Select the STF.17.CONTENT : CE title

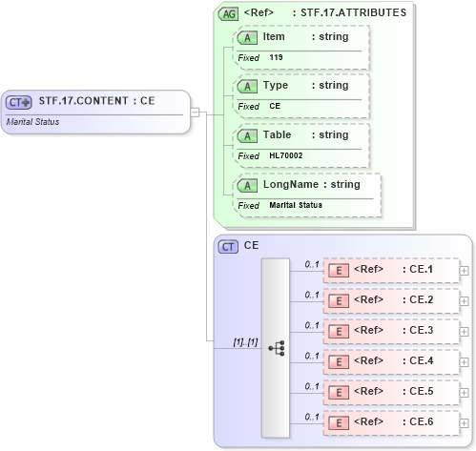tap(97, 101)
